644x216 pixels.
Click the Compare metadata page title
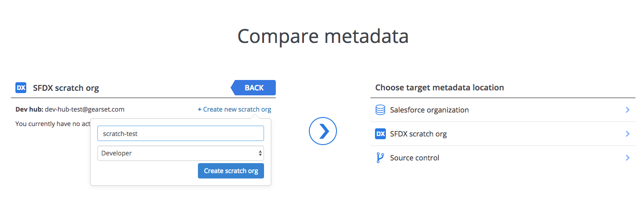point(322,36)
